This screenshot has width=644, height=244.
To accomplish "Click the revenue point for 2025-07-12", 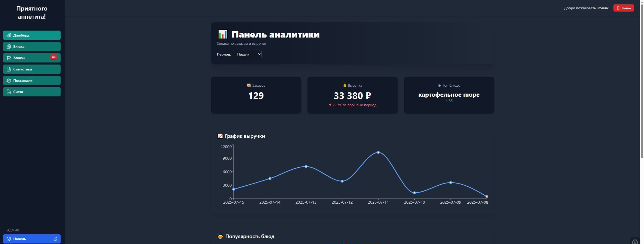I will [x=342, y=181].
